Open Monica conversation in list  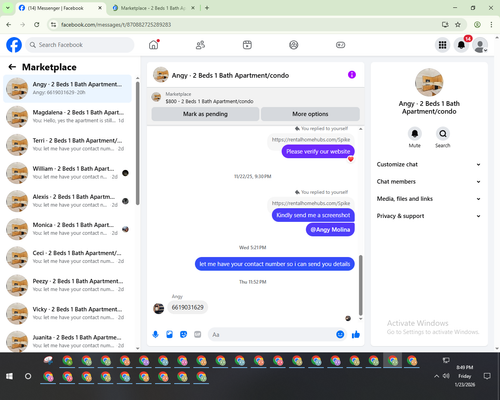pyautogui.click(x=68, y=229)
